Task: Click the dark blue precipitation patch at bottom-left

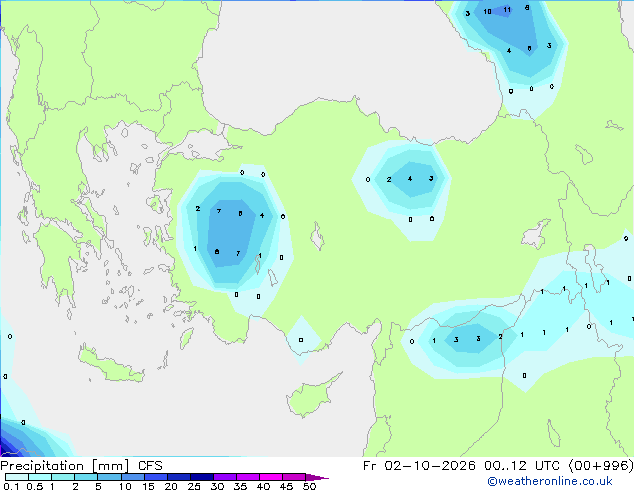Action: coord(10,441)
